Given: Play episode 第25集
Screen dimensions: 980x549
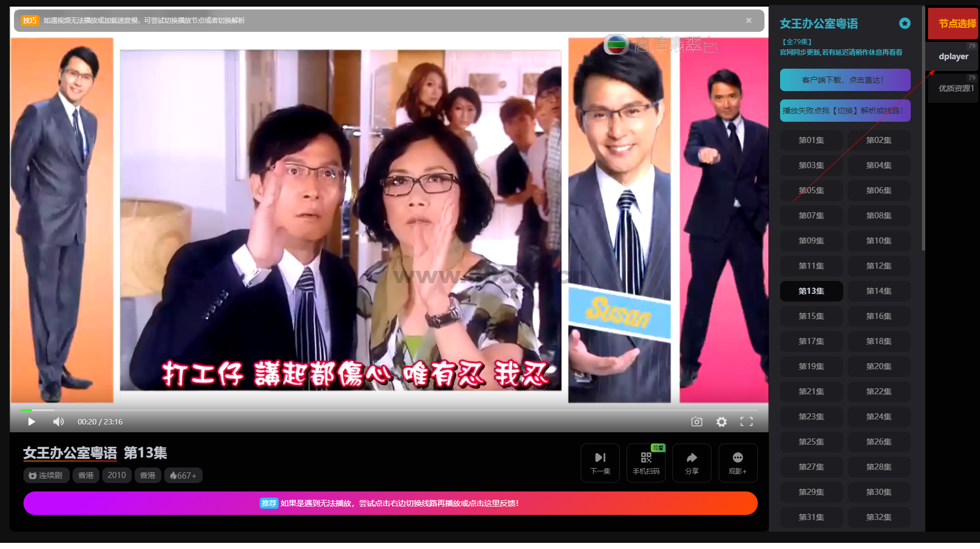Looking at the screenshot, I should [x=811, y=442].
